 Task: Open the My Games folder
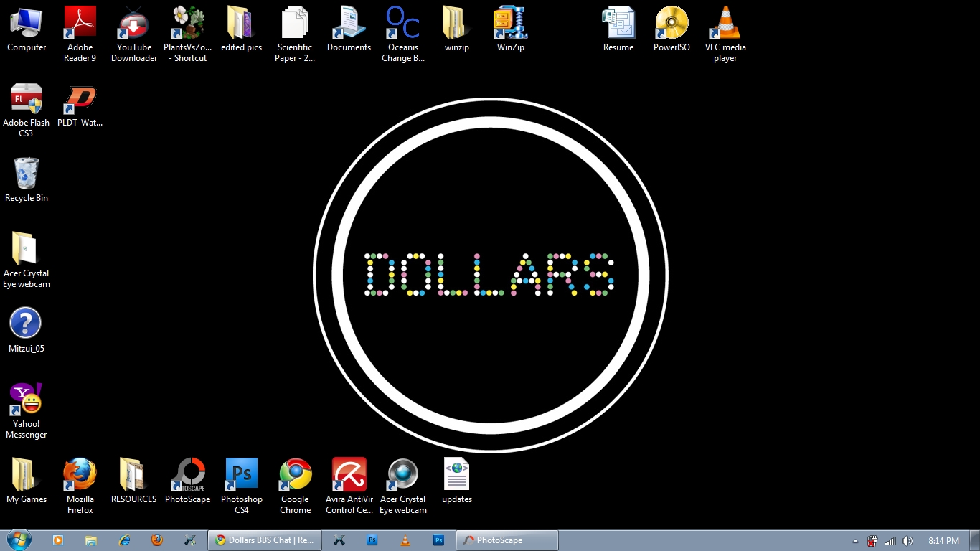27,481
